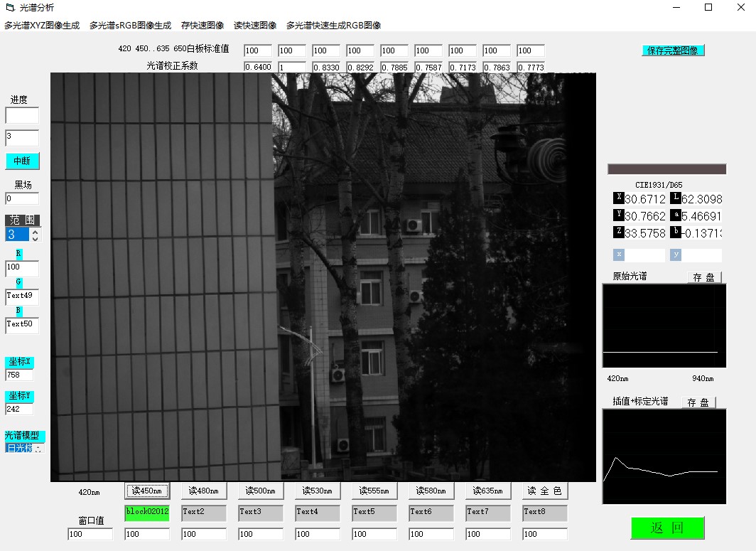Decrease the 范围 value with down arrow

tap(36, 237)
